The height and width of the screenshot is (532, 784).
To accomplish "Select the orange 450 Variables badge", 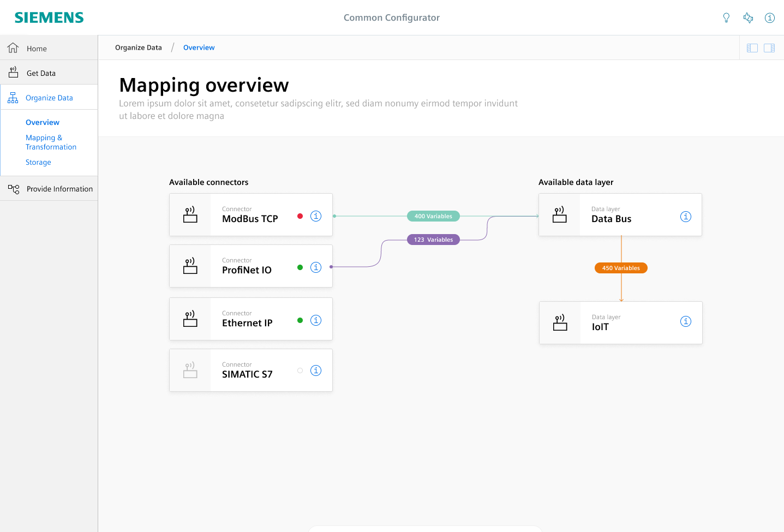I will [x=621, y=268].
